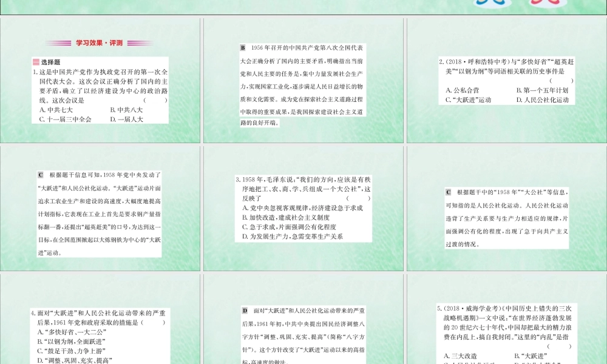Open the slide with question 5 威海学业考

(x=507, y=319)
